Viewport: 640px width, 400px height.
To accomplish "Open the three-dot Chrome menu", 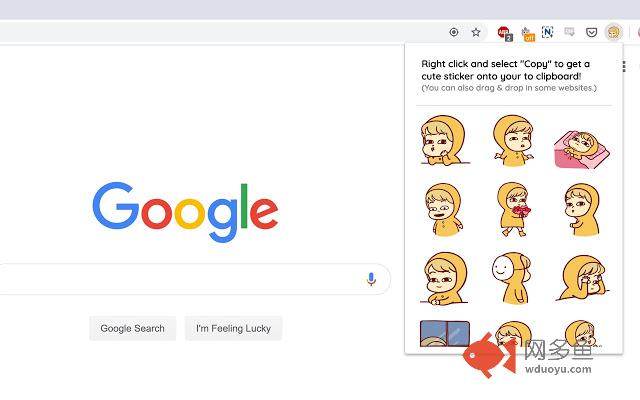I will pos(624,67).
